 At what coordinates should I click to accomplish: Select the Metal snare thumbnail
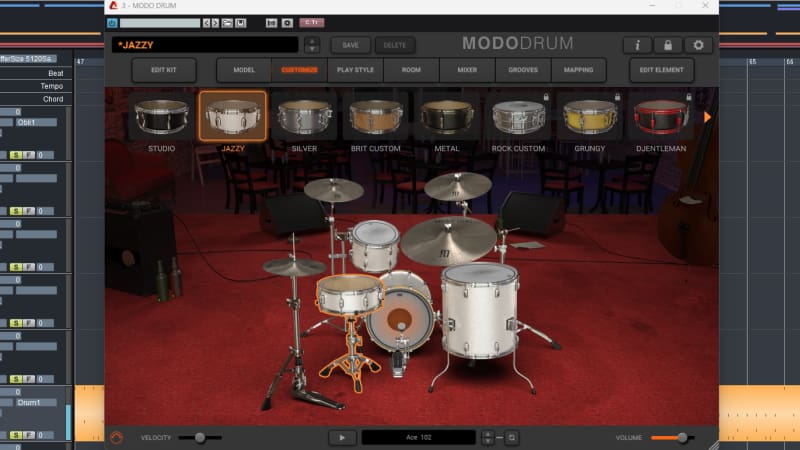[x=447, y=116]
